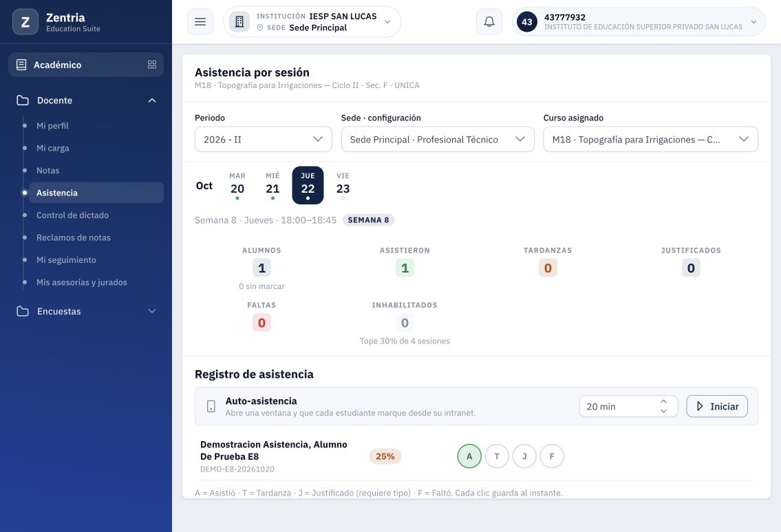
Task: Click the Zentria Z logo icon
Action: click(x=25, y=22)
